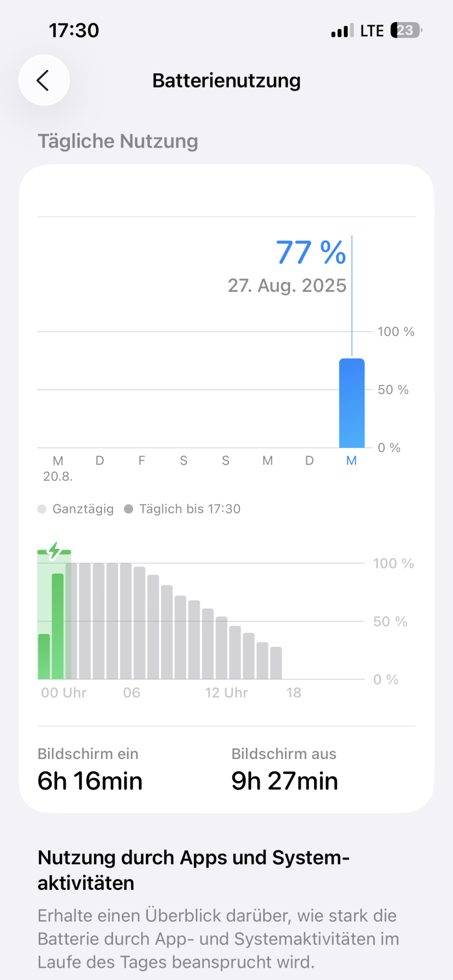Tap the last gray hourly bar before 18
Viewport: 453px width, 980px height.
click(276, 663)
